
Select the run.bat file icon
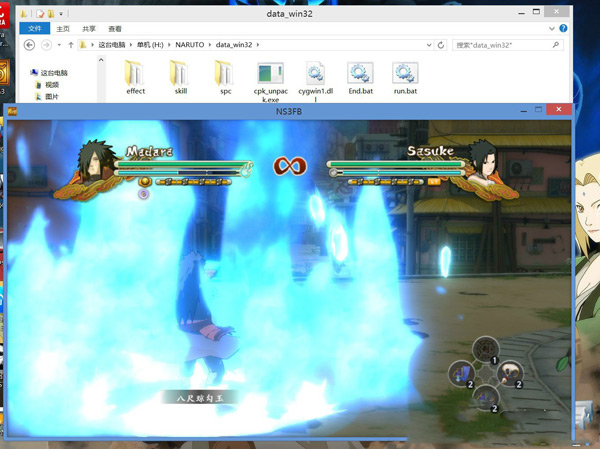tap(405, 73)
